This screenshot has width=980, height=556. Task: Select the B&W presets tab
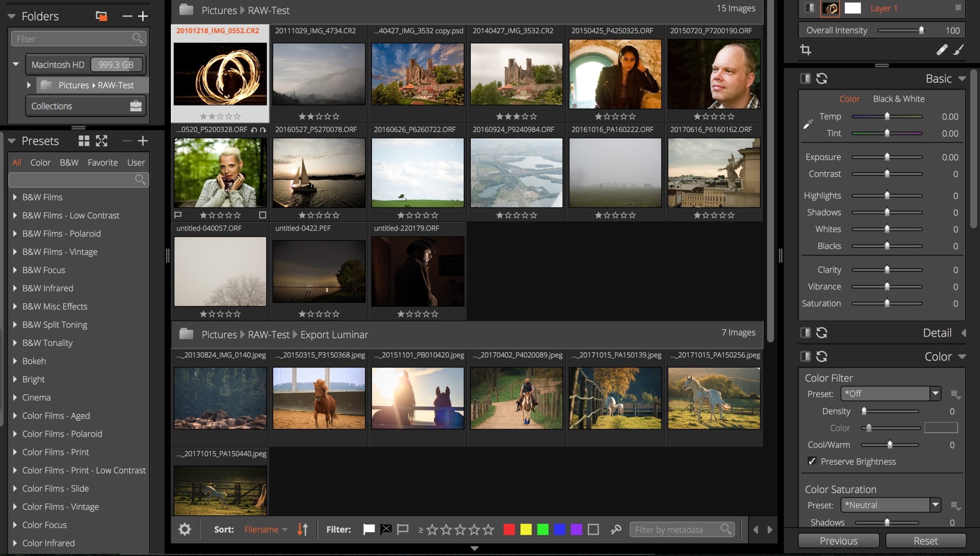(69, 162)
